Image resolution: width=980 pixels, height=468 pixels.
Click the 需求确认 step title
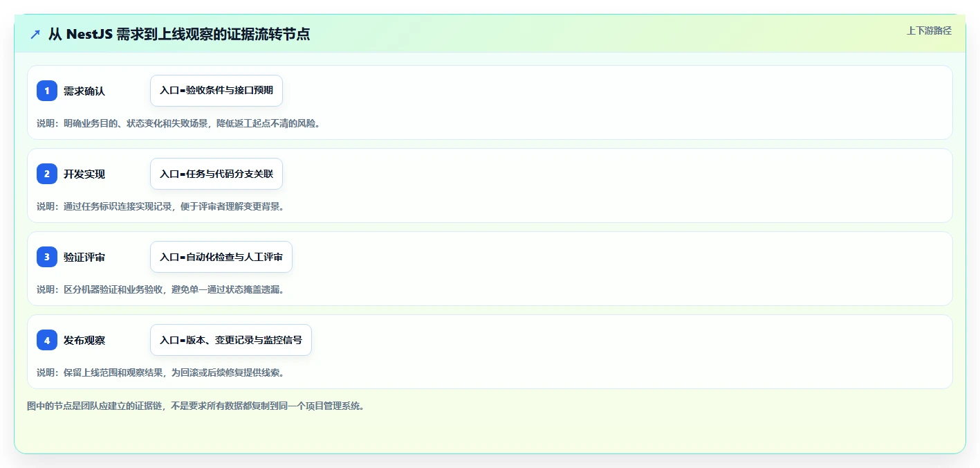(84, 91)
